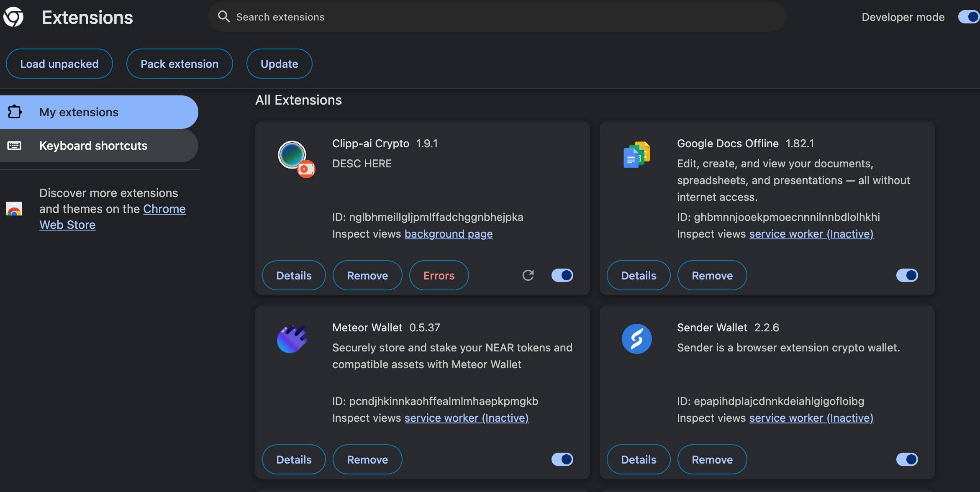This screenshot has height=492, width=980.
Task: Turn off the Sender Wallet extension
Action: [x=907, y=459]
